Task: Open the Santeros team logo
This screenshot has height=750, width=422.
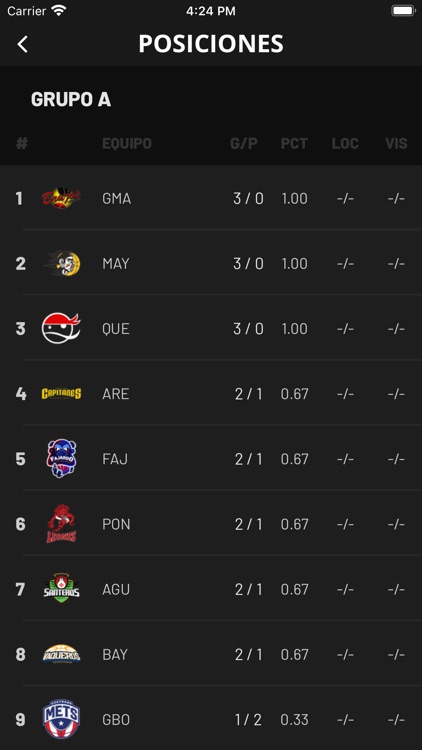Action: click(x=61, y=589)
